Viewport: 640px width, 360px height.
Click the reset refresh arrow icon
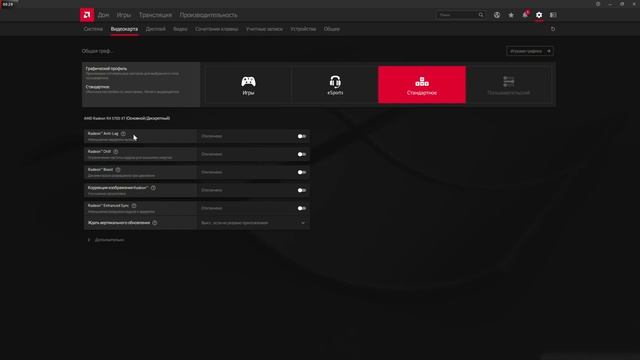(x=553, y=29)
